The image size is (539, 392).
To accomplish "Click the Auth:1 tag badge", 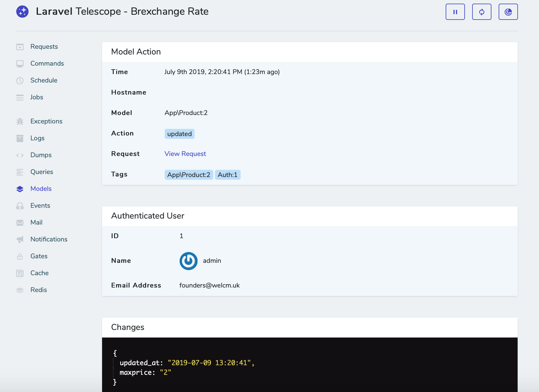I will tap(227, 175).
